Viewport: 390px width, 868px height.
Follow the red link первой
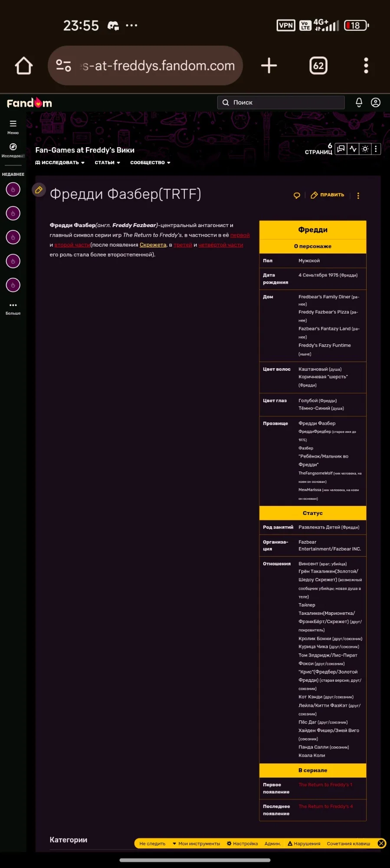click(240, 235)
